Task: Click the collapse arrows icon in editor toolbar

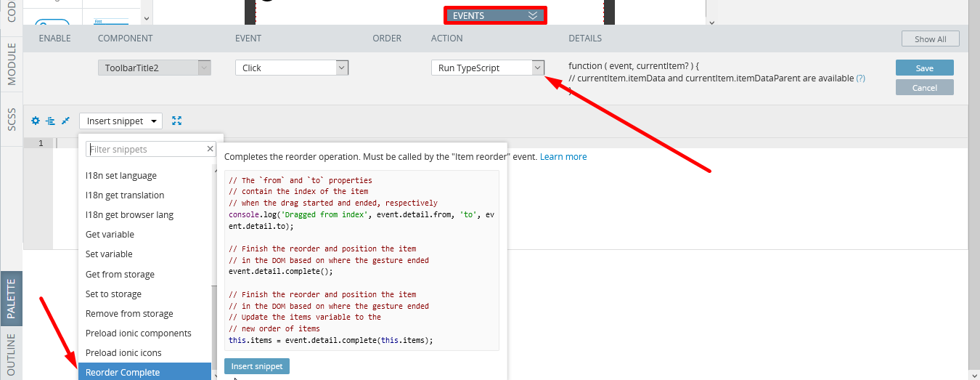Action: 65,121
